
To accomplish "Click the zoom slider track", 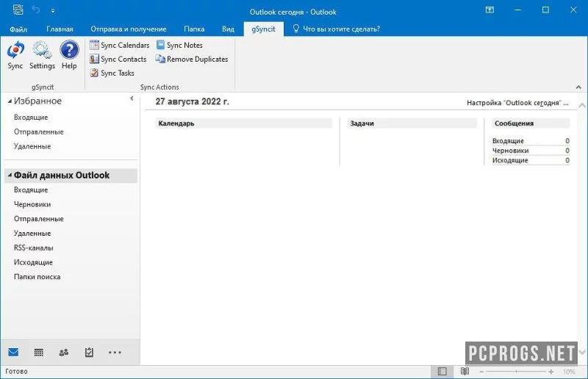I will pyautogui.click(x=516, y=372).
